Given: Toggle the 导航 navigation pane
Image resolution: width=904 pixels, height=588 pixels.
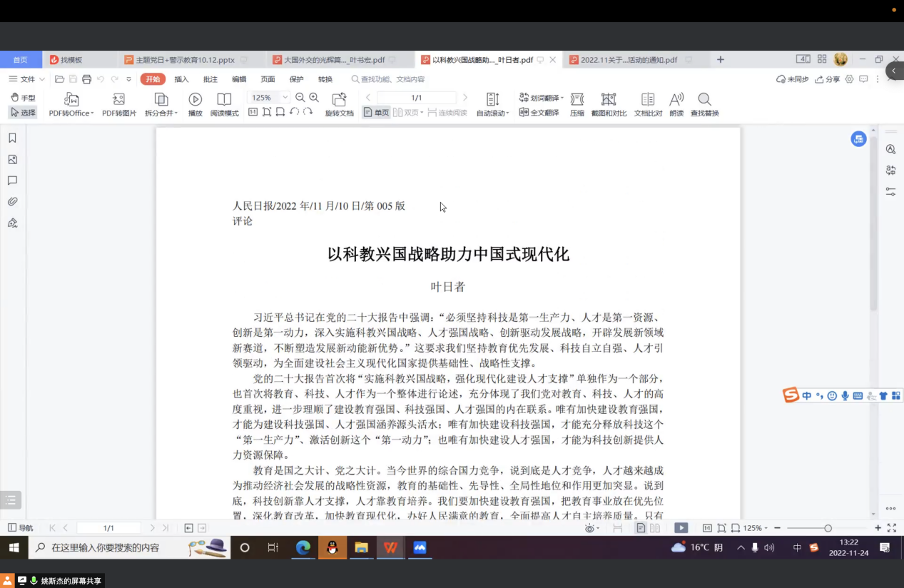Looking at the screenshot, I should (x=20, y=528).
